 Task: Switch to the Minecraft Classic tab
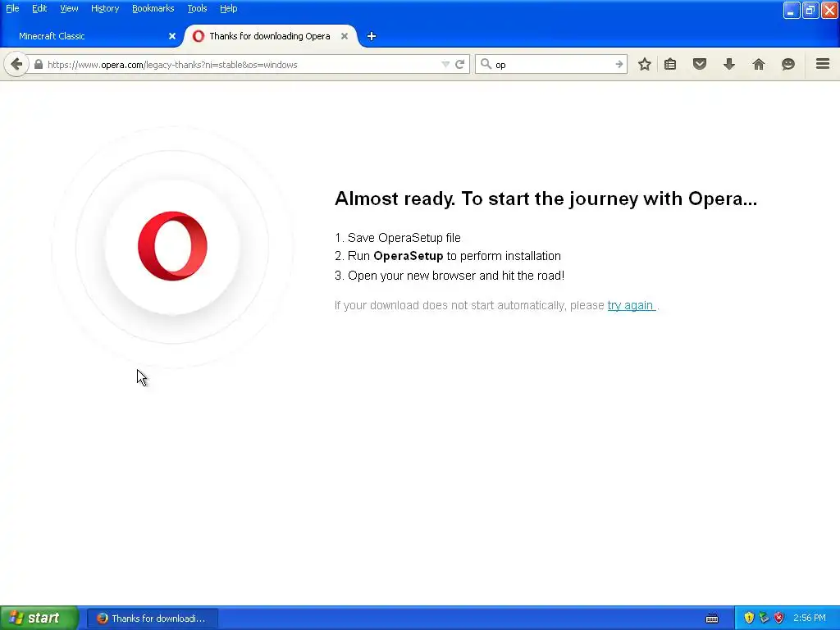pyautogui.click(x=90, y=36)
